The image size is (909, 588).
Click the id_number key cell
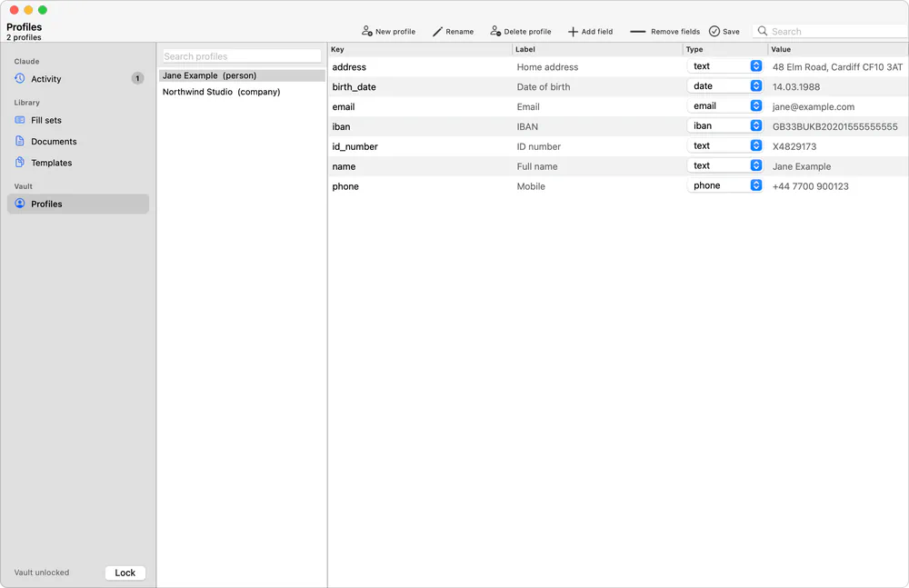[x=355, y=146]
